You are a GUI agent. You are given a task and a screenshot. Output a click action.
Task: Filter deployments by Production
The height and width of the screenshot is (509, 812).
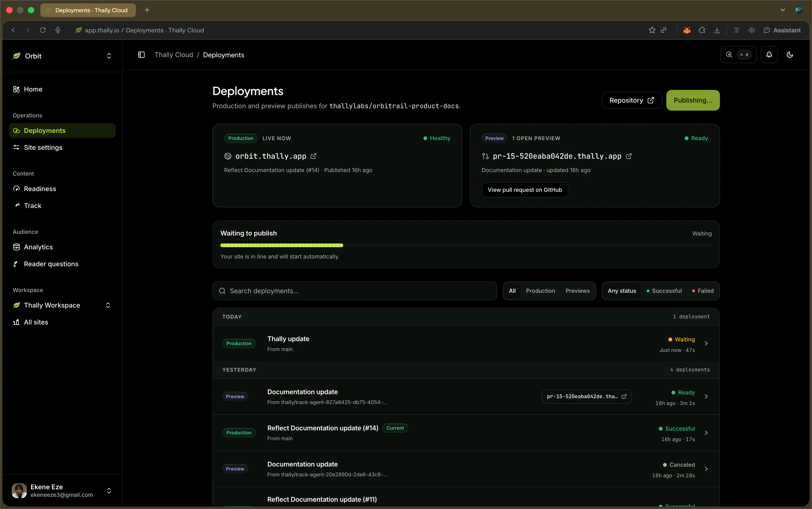pos(541,291)
